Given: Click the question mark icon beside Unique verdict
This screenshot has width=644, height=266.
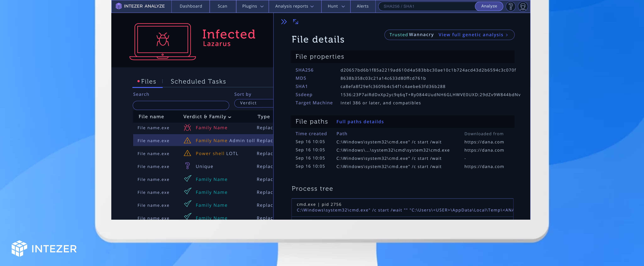Looking at the screenshot, I should (187, 166).
